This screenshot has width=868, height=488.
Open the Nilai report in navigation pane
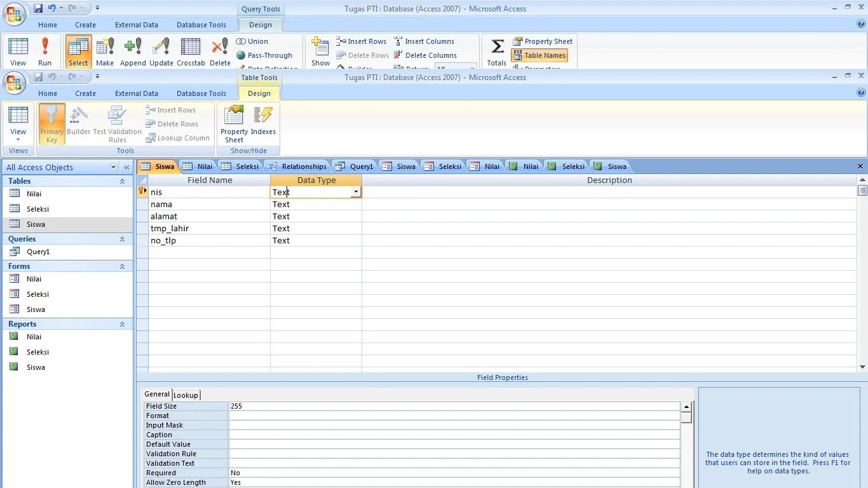[34, 337]
